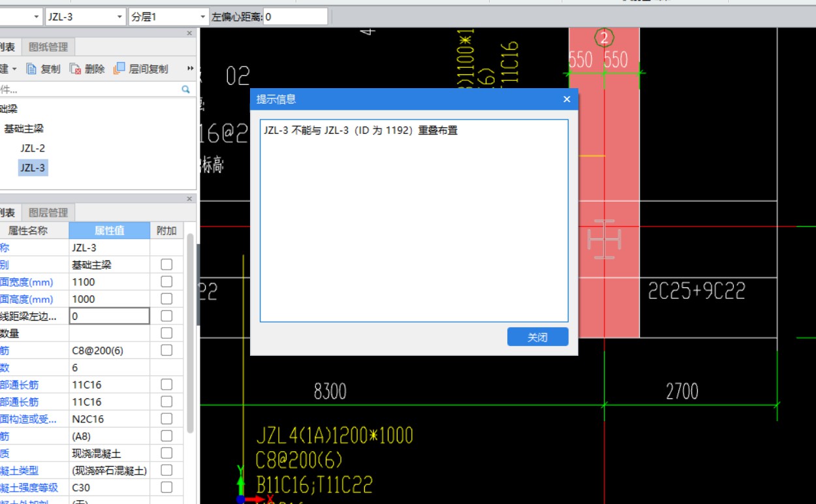
Task: Focus the 左偏心距离 input field
Action: click(295, 17)
